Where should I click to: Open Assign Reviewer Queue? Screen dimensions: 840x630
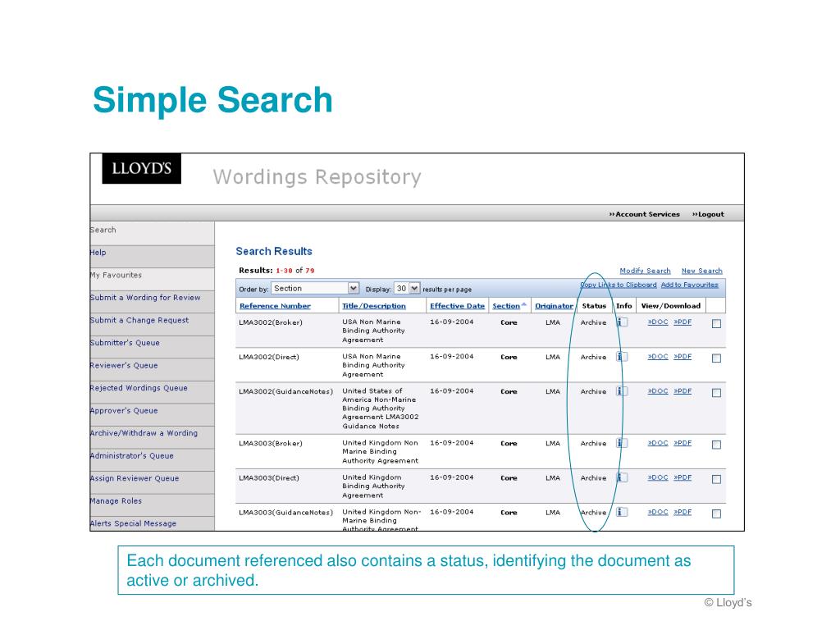pyautogui.click(x=152, y=482)
